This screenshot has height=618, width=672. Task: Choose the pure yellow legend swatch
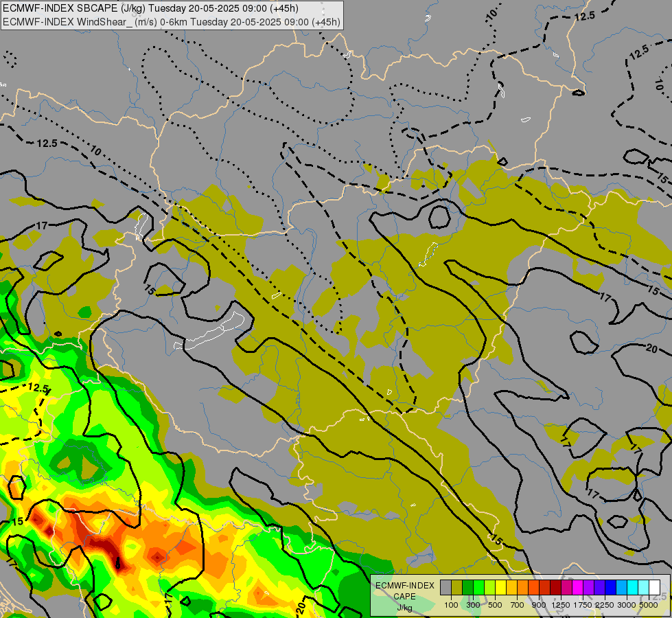click(x=501, y=588)
